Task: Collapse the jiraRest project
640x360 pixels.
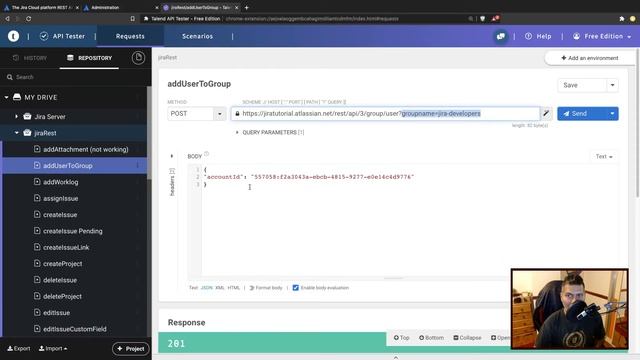Action: click(17, 133)
